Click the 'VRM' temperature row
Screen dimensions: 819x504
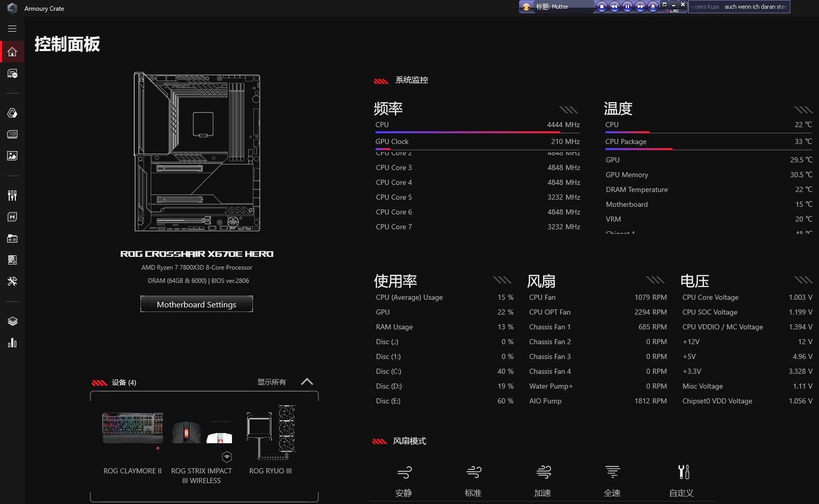[709, 219]
